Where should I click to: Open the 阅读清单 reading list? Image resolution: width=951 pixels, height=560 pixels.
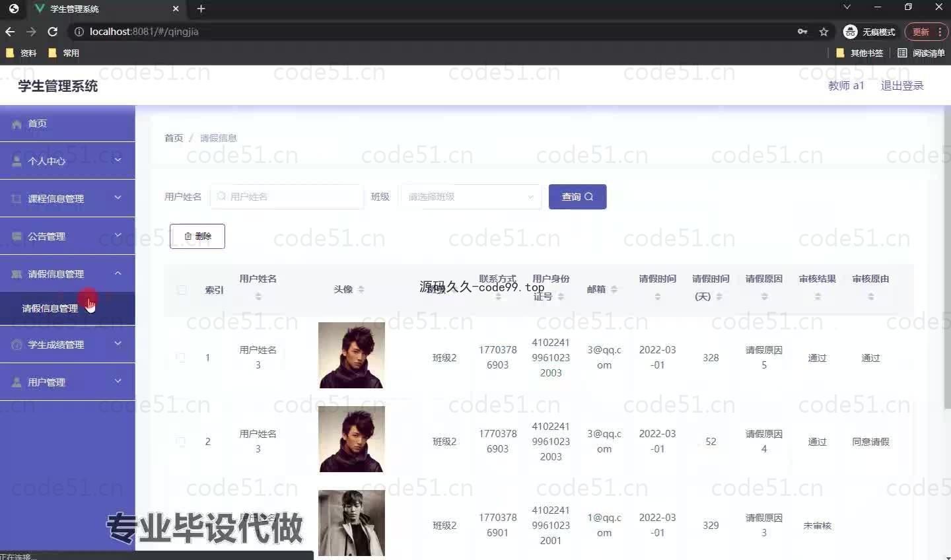[x=921, y=53]
